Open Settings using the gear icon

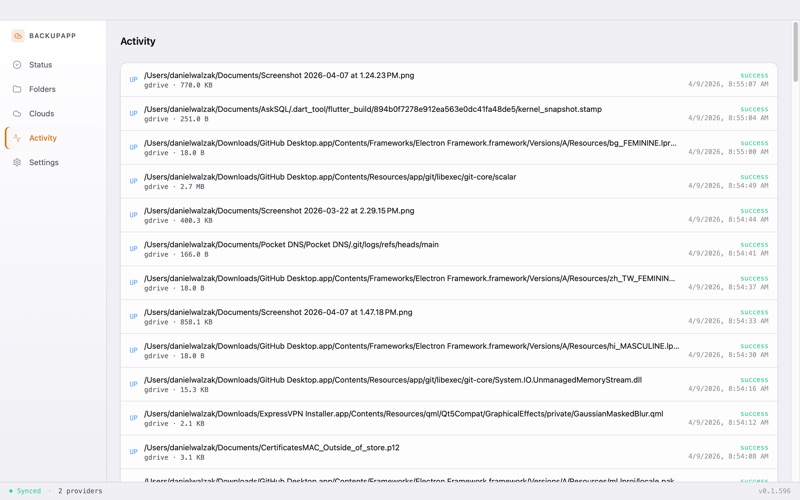(17, 162)
